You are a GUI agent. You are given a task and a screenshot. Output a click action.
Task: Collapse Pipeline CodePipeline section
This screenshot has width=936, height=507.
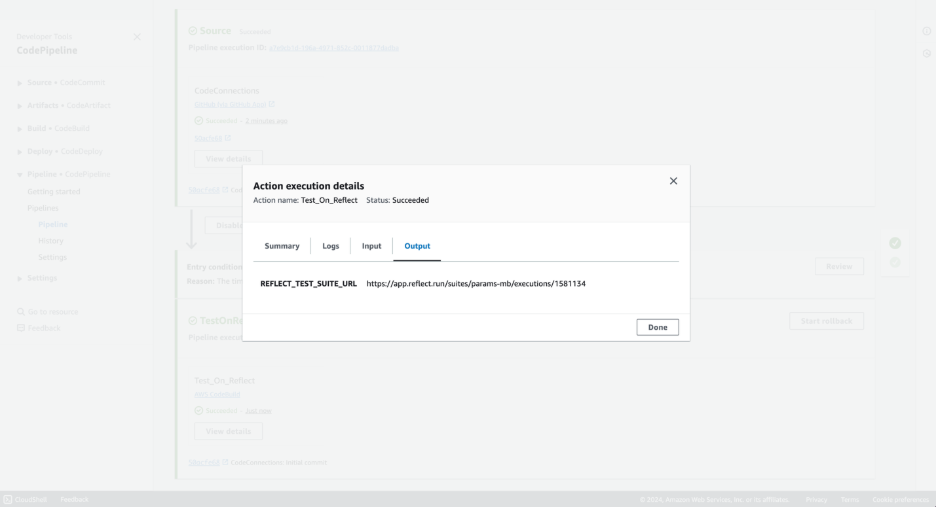[x=20, y=174]
